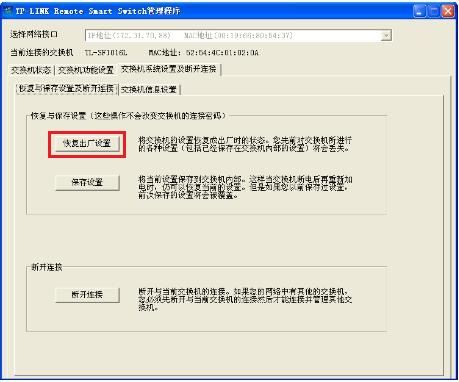Click the 恢复出厂设置 button
Viewport: 459px width, 382px height.
[x=87, y=144]
